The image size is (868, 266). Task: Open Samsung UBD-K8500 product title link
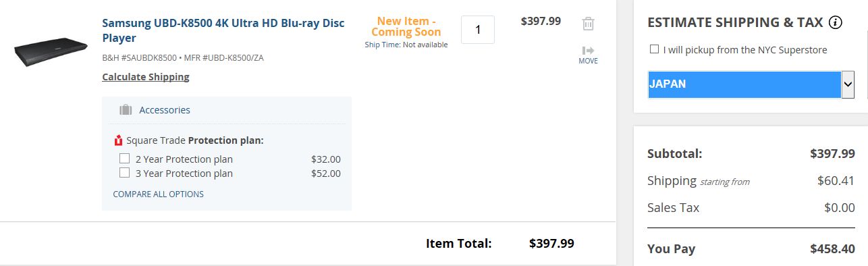click(223, 30)
